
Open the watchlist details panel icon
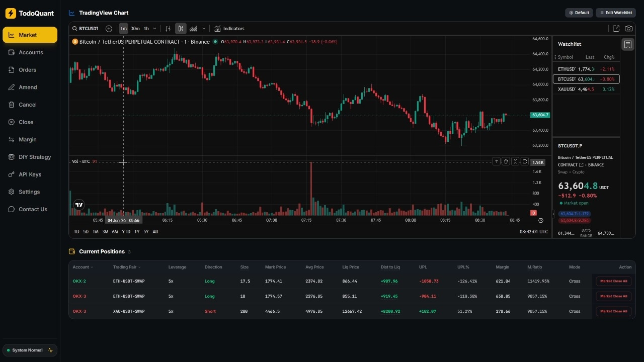click(628, 44)
